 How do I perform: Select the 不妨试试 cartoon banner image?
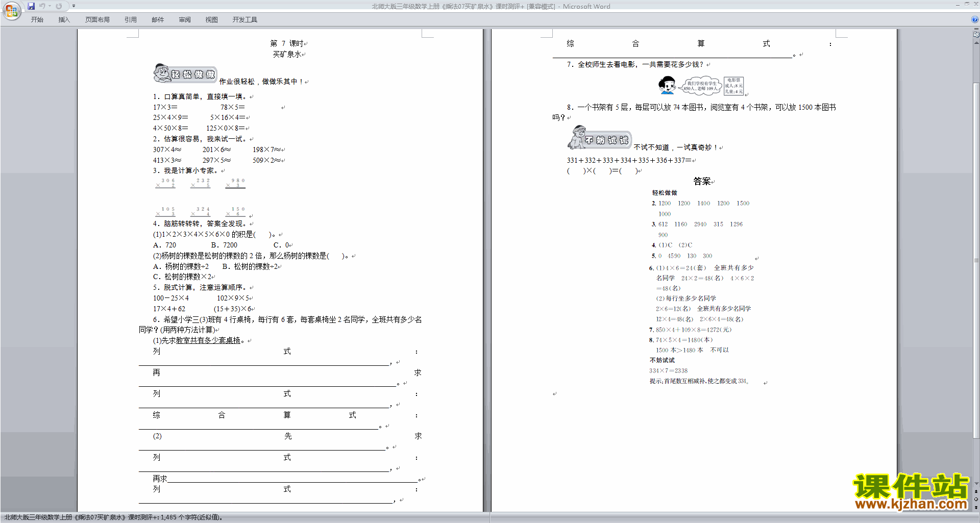click(599, 137)
